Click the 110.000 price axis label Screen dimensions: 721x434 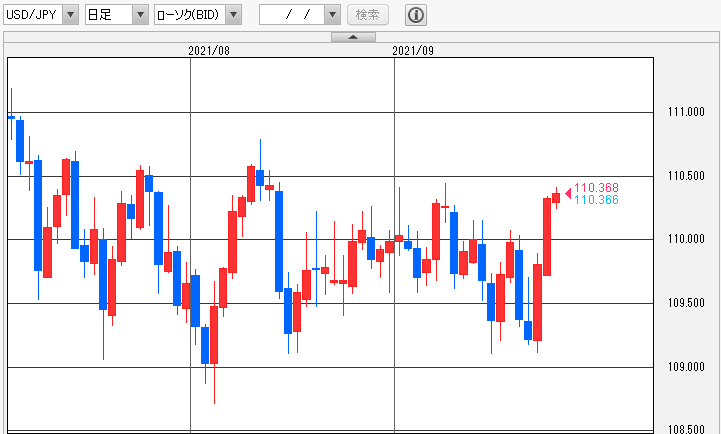pos(686,239)
